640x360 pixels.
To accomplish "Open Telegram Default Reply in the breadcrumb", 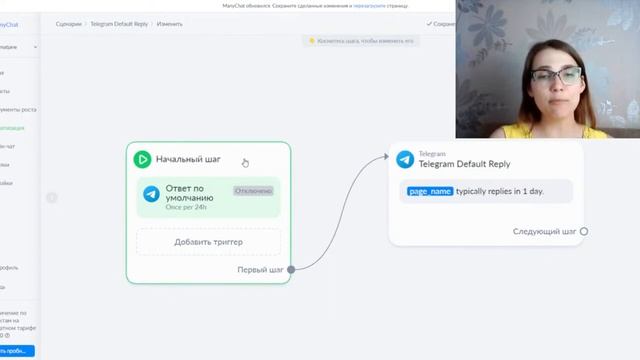I will [x=119, y=24].
